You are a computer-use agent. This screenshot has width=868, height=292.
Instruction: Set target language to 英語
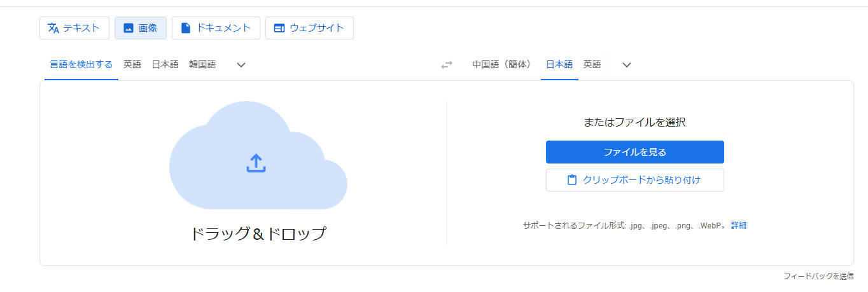(592, 64)
